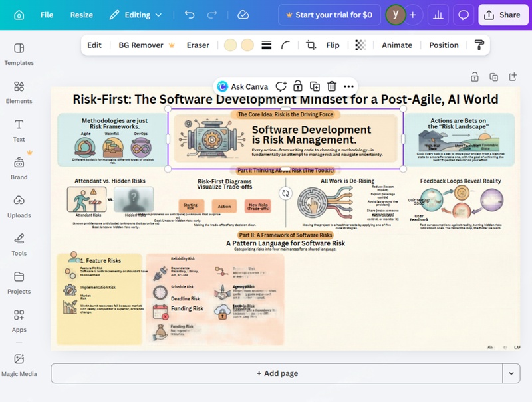
Task: Click your account avatar
Action: pos(394,14)
